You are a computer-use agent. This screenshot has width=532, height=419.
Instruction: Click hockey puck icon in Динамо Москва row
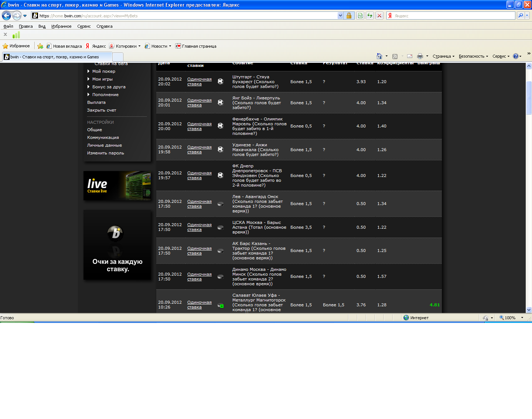221,276
